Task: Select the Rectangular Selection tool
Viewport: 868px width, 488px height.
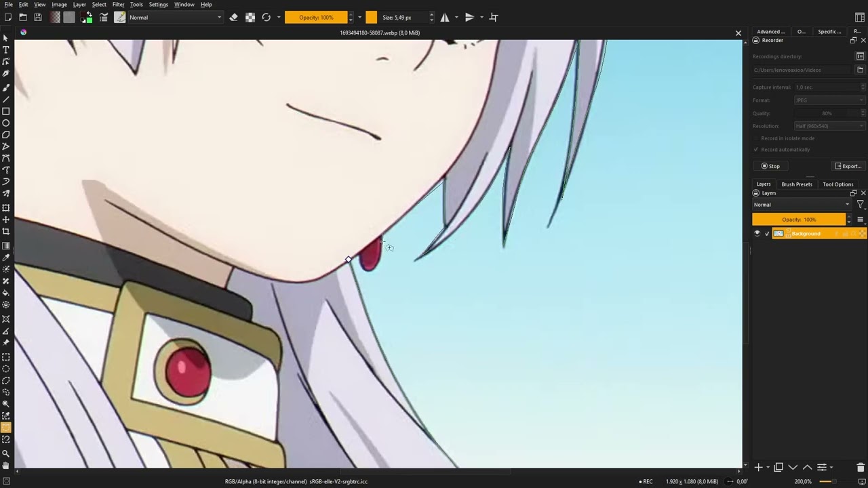Action: tap(6, 357)
